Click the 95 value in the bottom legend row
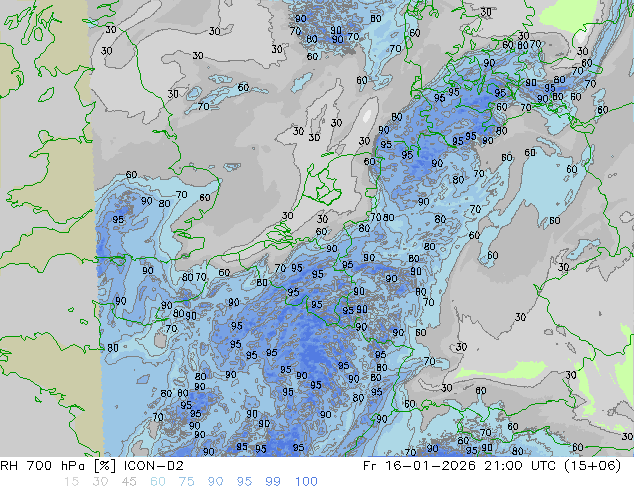 (x=244, y=482)
